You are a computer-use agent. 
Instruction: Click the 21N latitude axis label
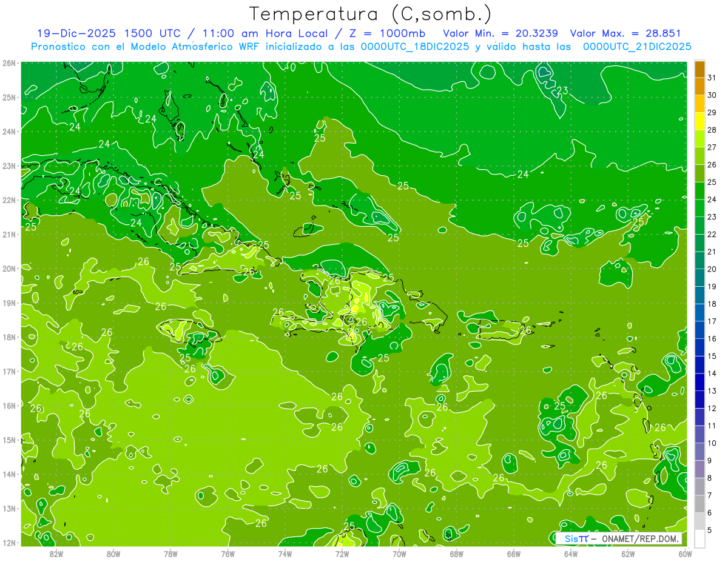(8, 234)
